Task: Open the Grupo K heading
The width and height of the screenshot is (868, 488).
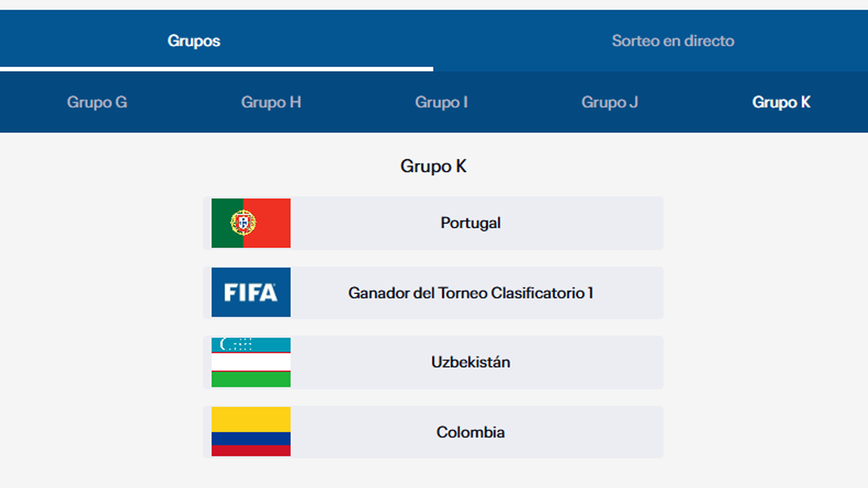Action: point(433,166)
